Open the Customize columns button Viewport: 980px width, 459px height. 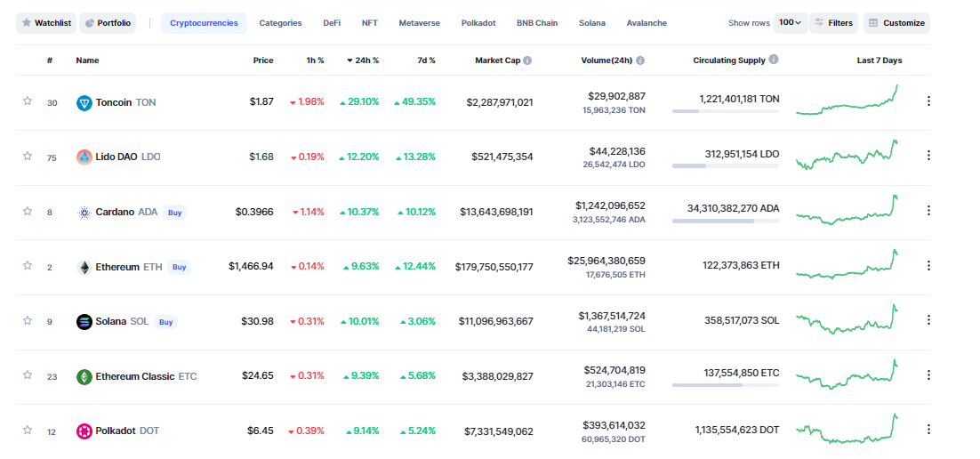(x=897, y=23)
